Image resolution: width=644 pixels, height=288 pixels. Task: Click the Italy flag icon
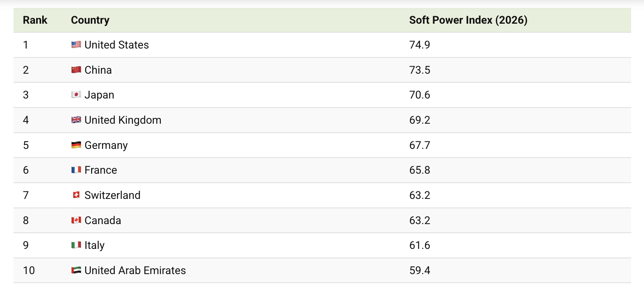pyautogui.click(x=76, y=245)
